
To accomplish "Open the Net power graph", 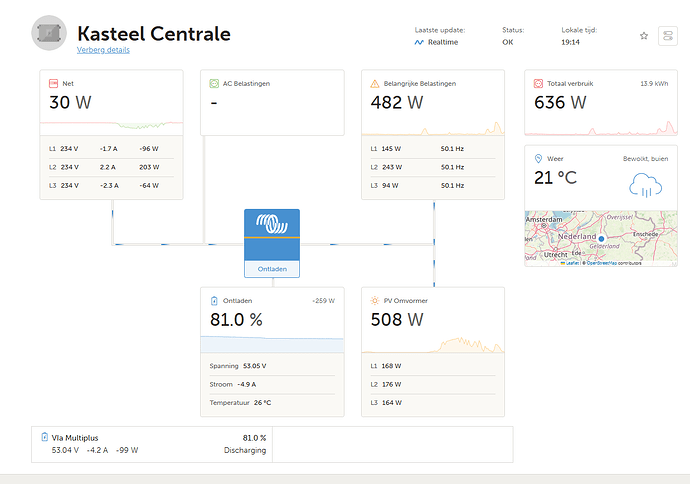I will point(111,126).
